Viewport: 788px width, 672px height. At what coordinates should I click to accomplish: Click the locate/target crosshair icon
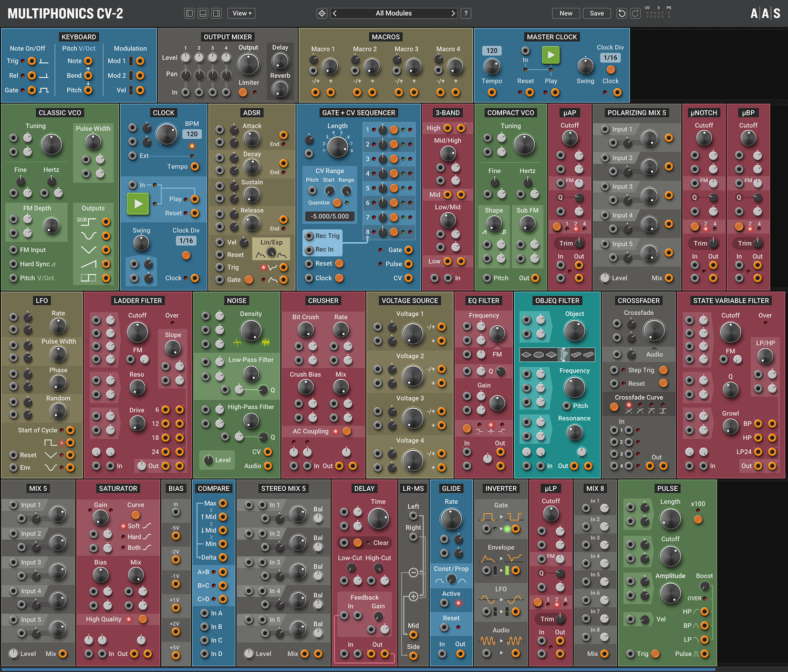322,13
